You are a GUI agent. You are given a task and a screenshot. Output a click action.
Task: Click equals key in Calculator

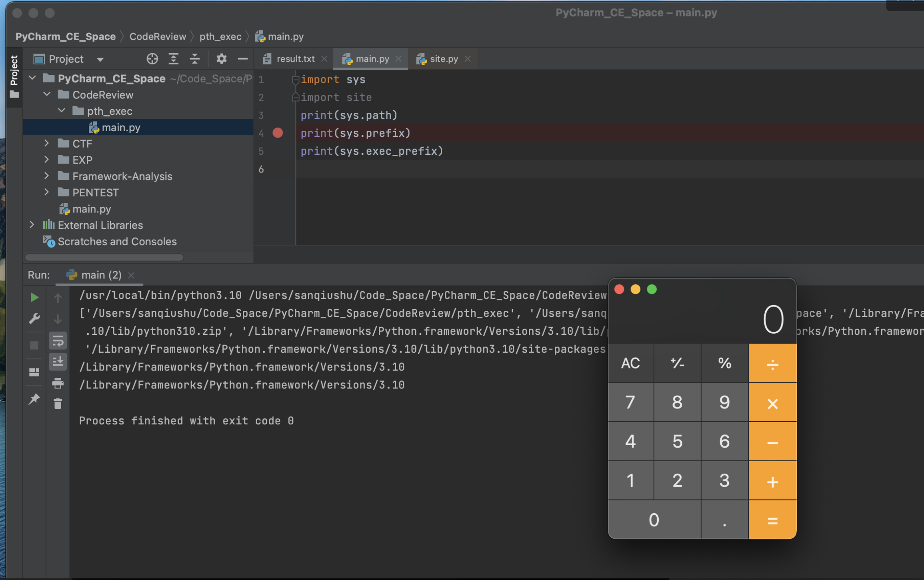pyautogui.click(x=772, y=520)
